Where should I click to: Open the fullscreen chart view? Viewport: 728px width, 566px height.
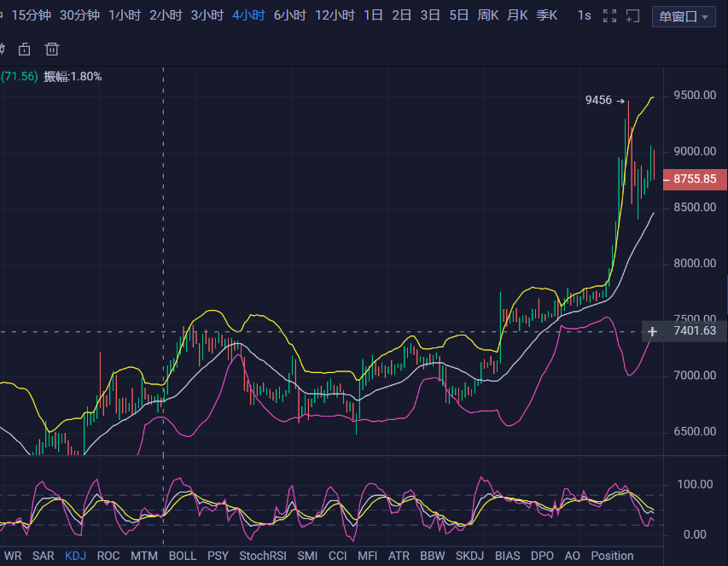tap(608, 15)
